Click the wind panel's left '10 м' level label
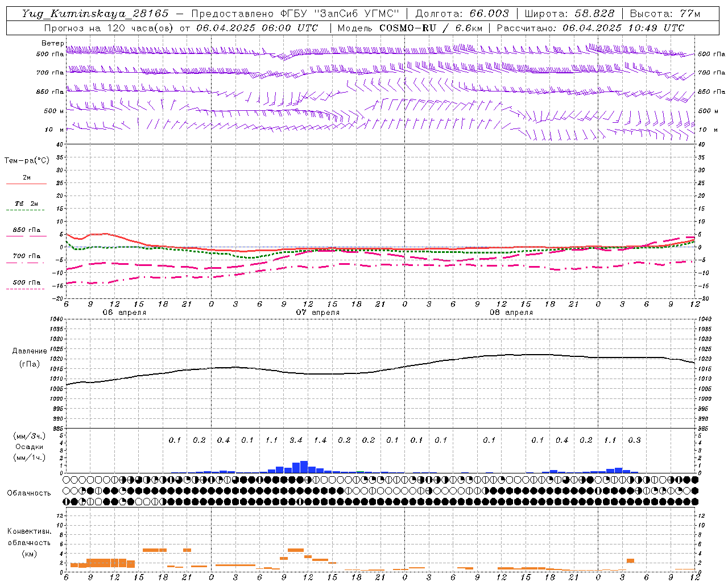 click(54, 130)
